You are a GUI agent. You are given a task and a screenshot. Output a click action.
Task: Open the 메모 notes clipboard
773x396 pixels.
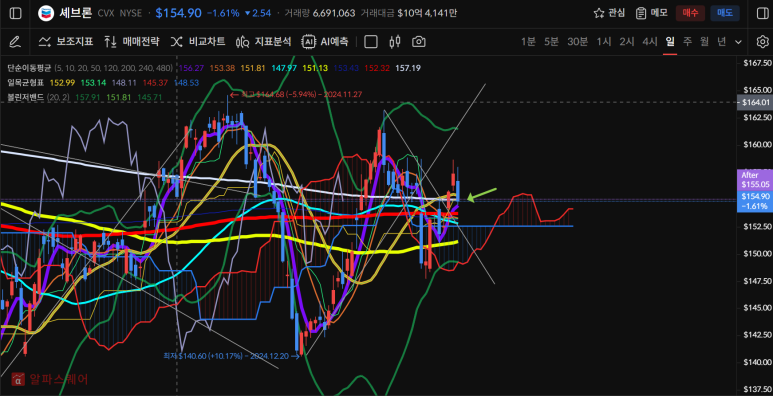(x=651, y=13)
